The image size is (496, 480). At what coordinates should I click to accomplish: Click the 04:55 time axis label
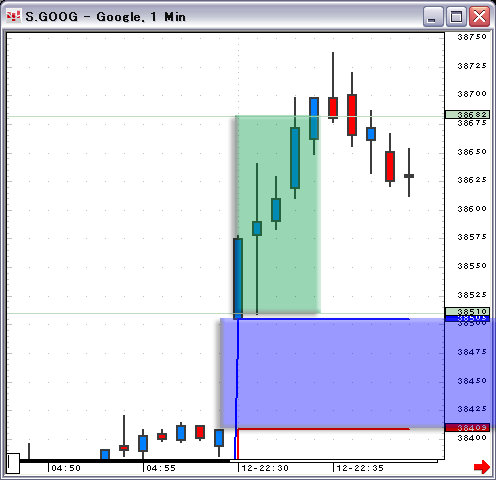click(x=161, y=468)
